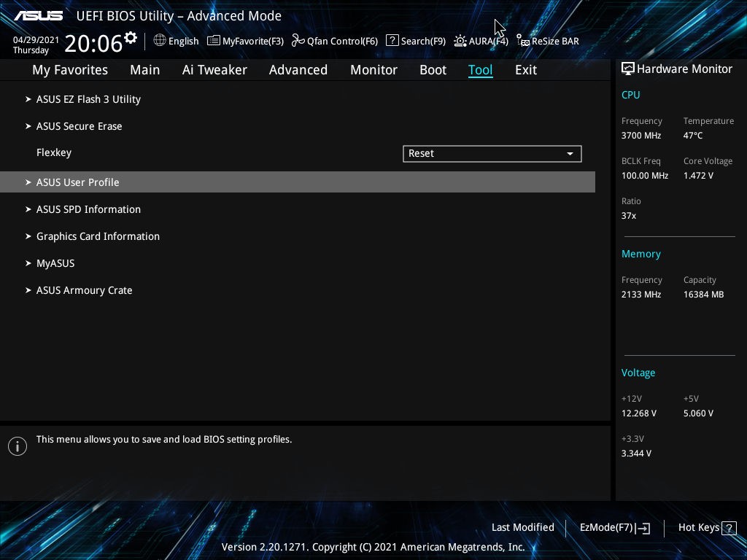
Task: Click the 12.268 V reading
Action: [x=639, y=413]
